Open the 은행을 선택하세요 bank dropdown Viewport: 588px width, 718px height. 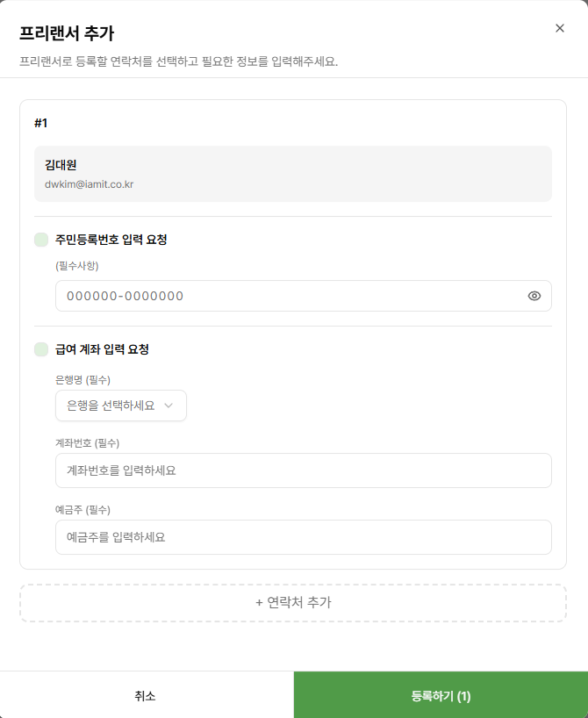(x=121, y=406)
